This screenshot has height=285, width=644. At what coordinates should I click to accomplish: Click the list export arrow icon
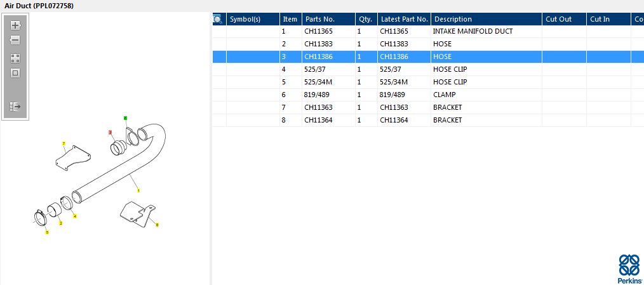15,107
